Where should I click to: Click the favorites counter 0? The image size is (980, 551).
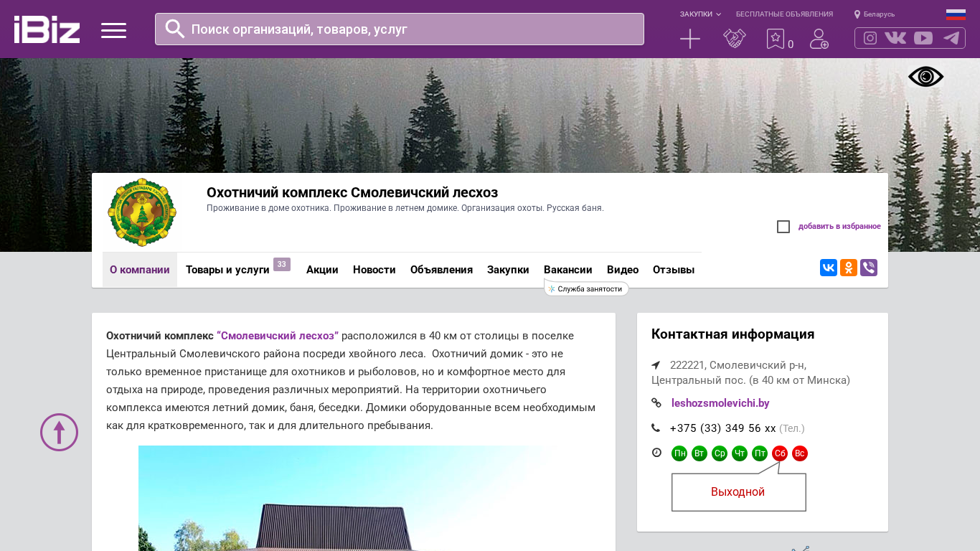point(791,44)
